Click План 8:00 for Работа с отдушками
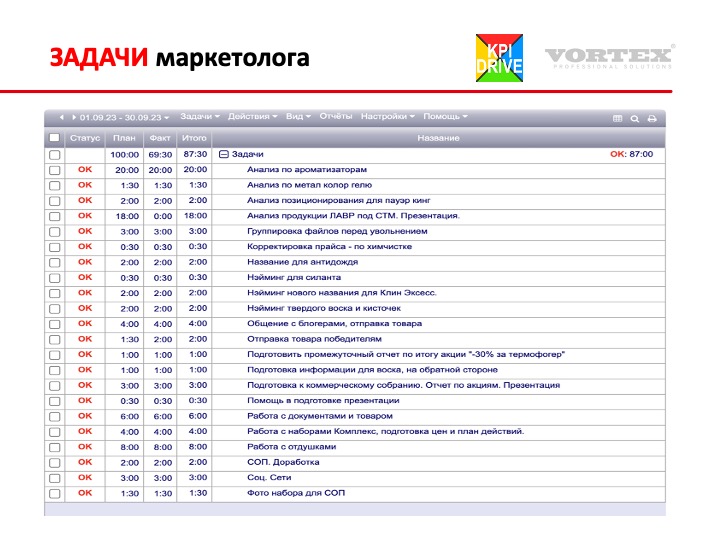This screenshot has width=720, height=540. 129,447
